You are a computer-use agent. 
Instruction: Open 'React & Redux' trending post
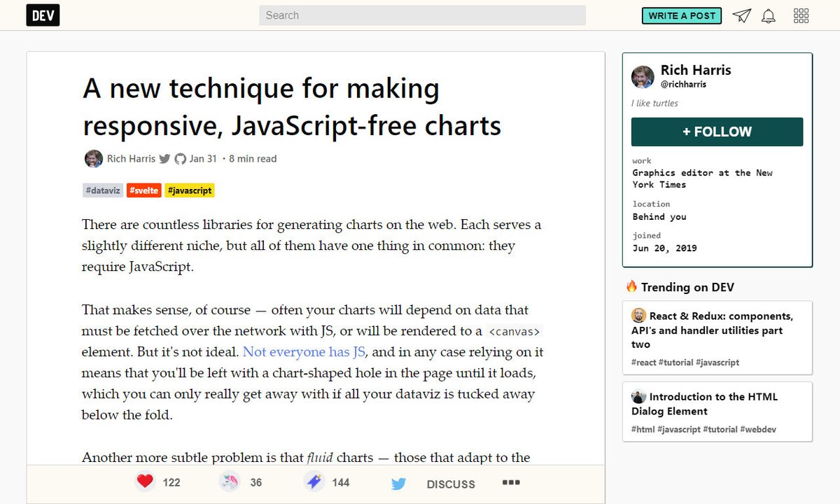click(x=713, y=330)
